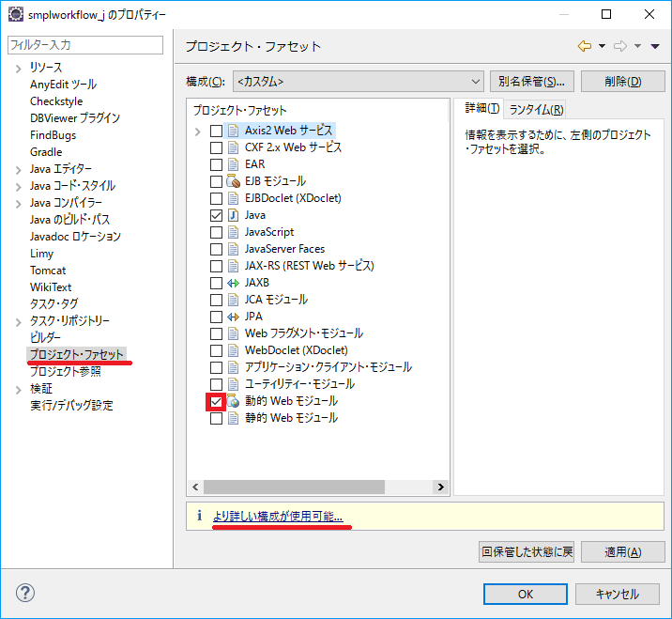The width and height of the screenshot is (672, 619).
Task: Enable the JavaScript facet checkbox
Action: pos(216,233)
